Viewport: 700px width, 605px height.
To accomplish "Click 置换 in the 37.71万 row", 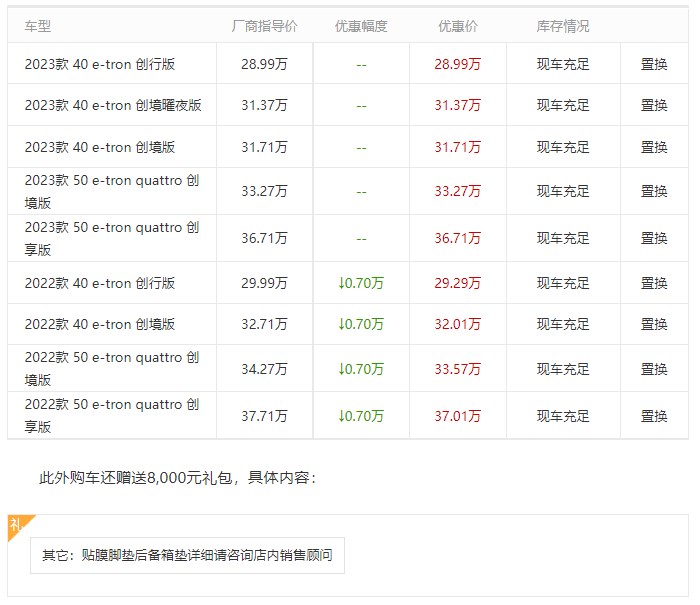I will pos(654,416).
